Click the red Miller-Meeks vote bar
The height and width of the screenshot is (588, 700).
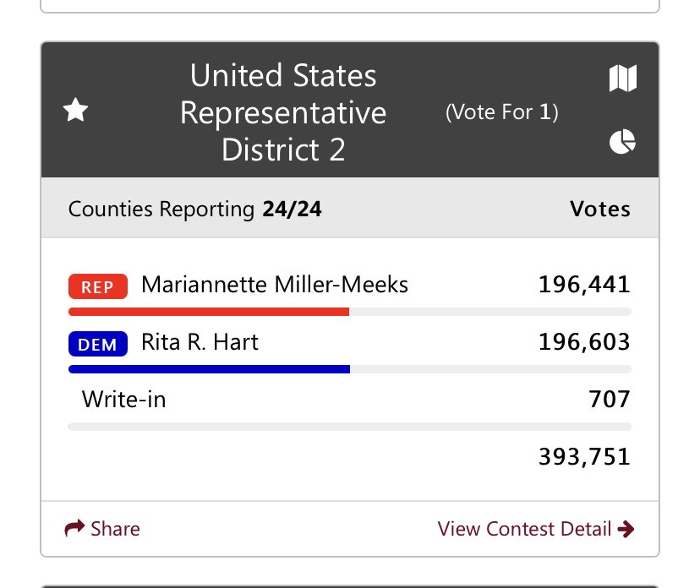coord(209,312)
